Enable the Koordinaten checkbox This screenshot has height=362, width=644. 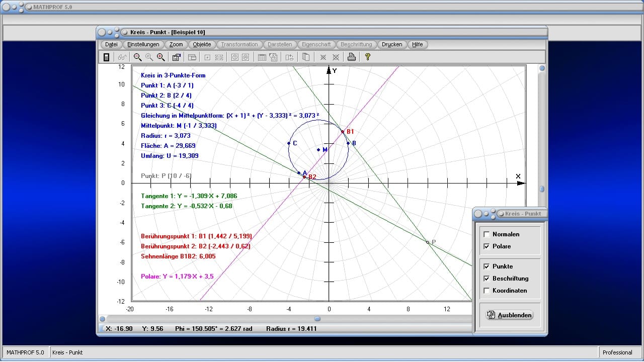pyautogui.click(x=487, y=291)
